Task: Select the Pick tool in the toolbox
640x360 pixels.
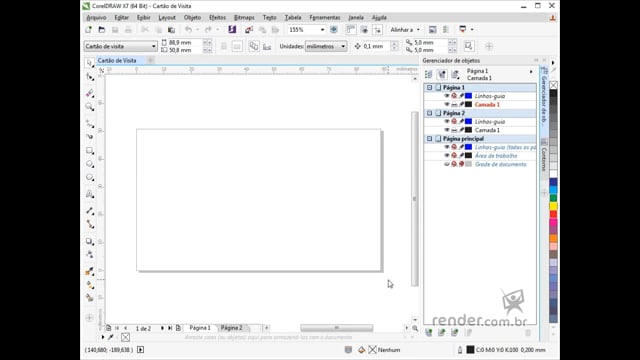Action: (89, 63)
